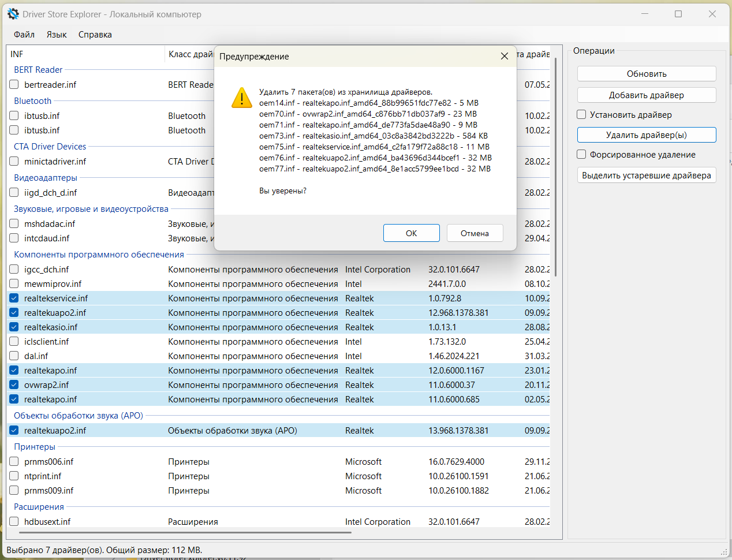Image resolution: width=732 pixels, height=560 pixels.
Task: Check the dal.inf checkbox
Action: pos(14,356)
